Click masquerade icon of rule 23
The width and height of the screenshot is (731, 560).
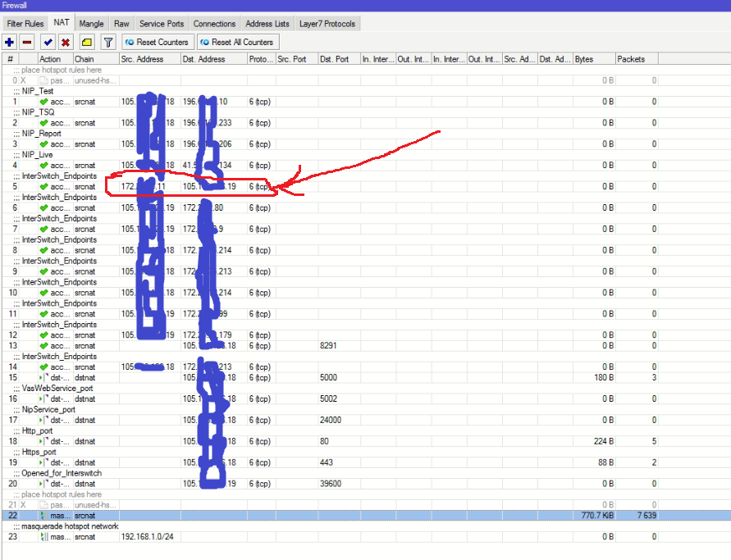(43, 537)
